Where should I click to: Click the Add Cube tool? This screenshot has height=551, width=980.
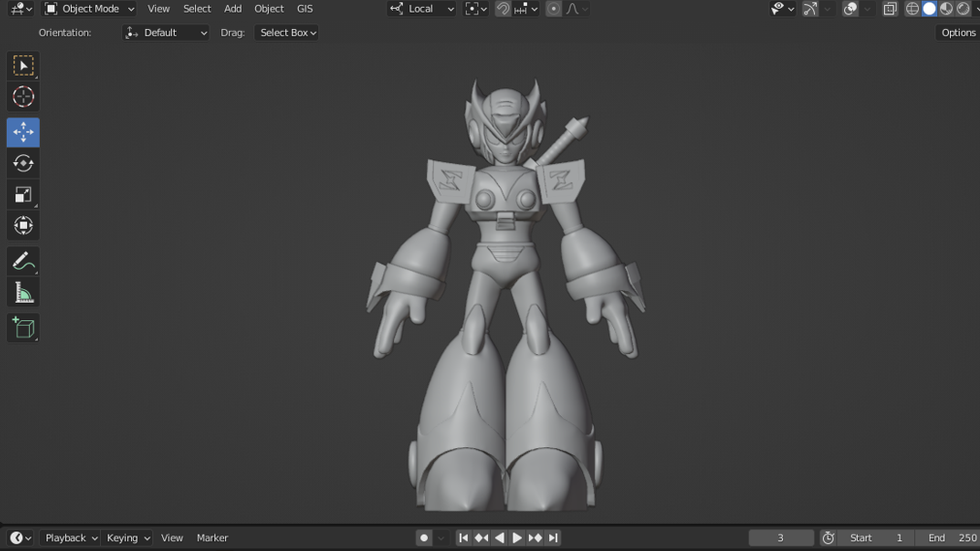pyautogui.click(x=23, y=328)
